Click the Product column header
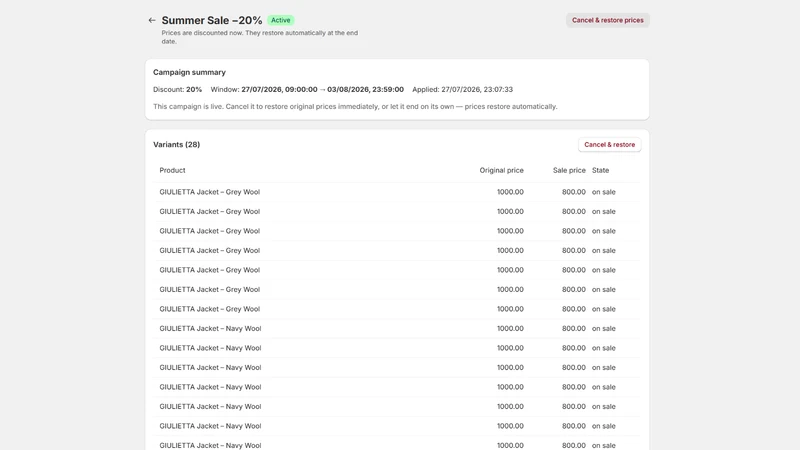 coord(172,170)
